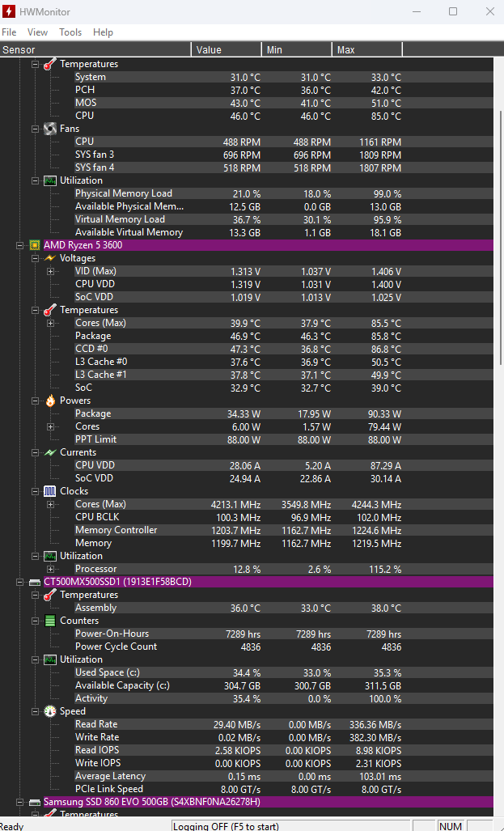Image resolution: width=504 pixels, height=831 pixels.
Task: Click the Fans group fan icon
Action: pos(50,129)
